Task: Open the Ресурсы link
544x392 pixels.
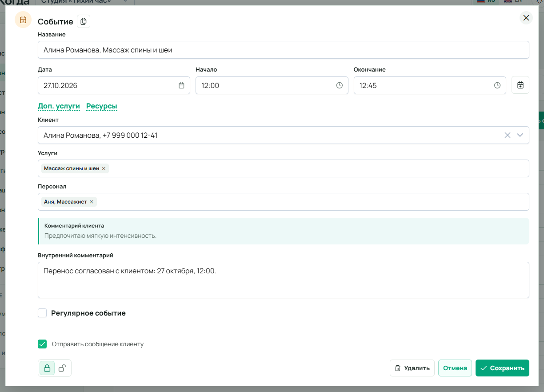Action: click(102, 106)
